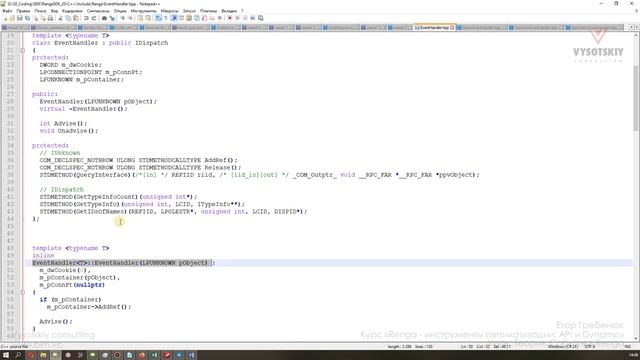Click the code line 'void Unadvise();'

tap(69, 131)
